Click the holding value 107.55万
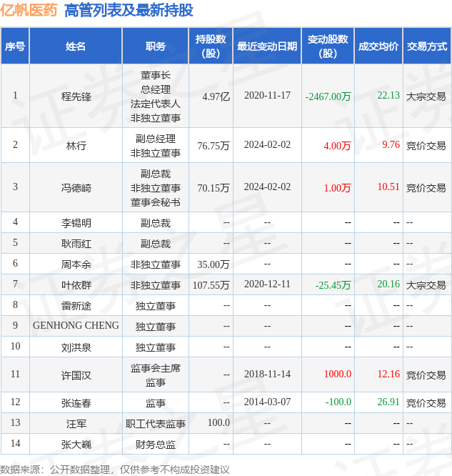The image size is (452, 476). click(211, 285)
